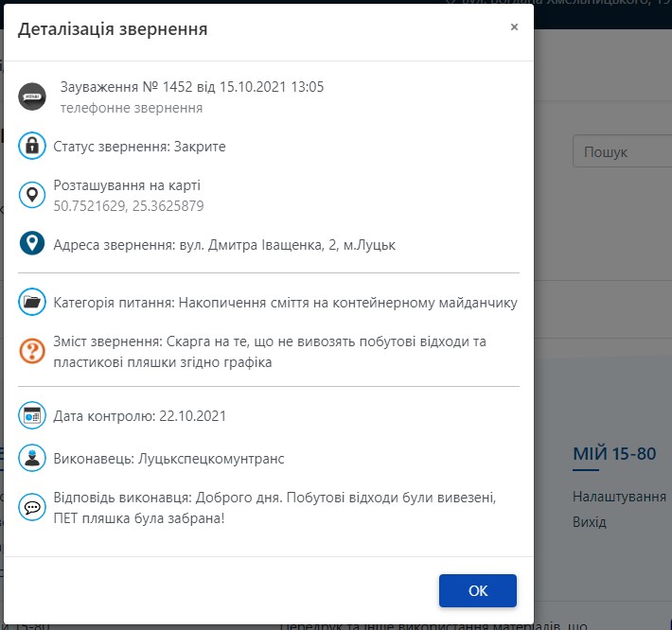Close the Деталізація звернення dialog with ×
The height and width of the screenshot is (630, 672).
point(514,27)
